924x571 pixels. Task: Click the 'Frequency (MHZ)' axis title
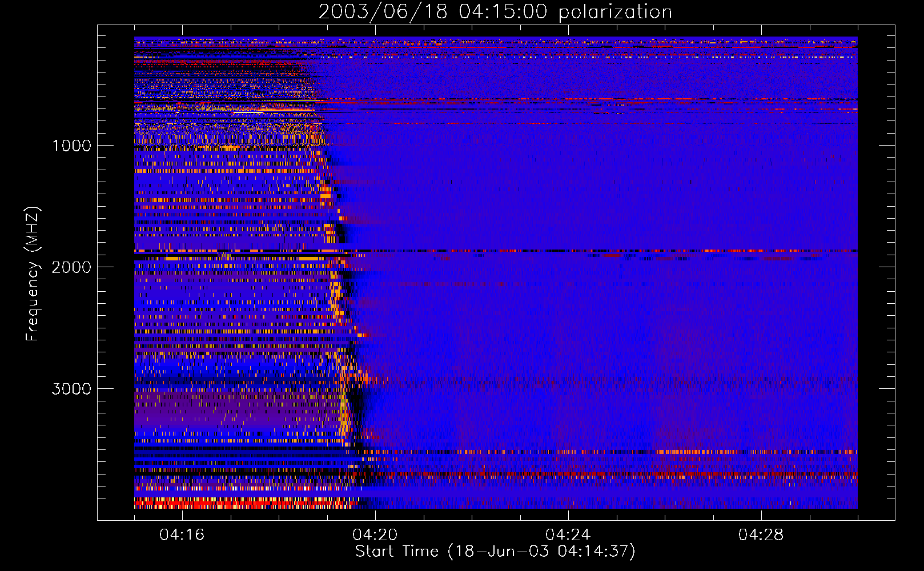33,274
